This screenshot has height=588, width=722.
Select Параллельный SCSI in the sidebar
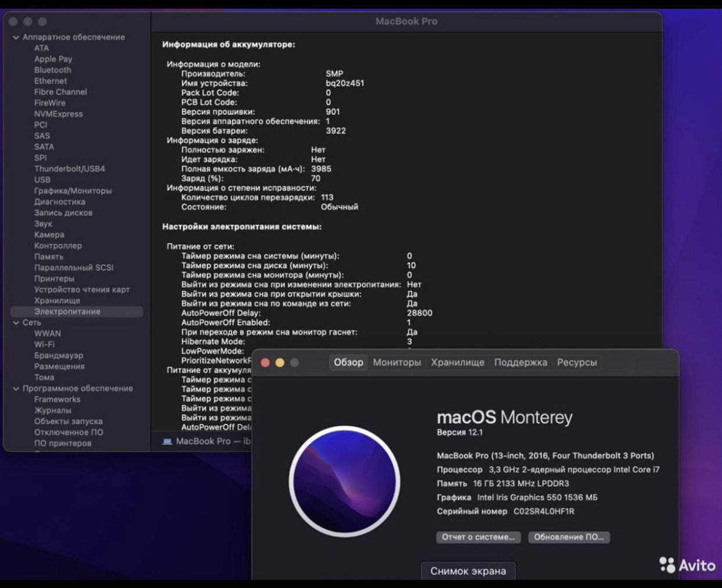pyautogui.click(x=73, y=268)
